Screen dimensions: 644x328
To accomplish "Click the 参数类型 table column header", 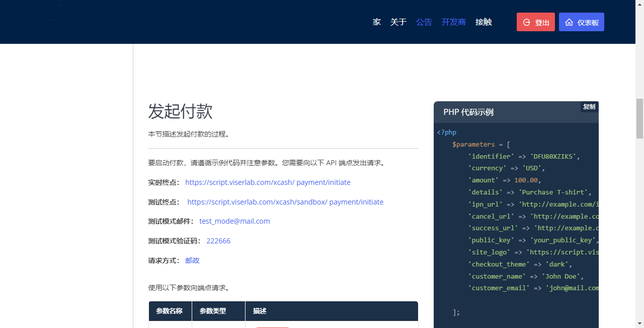I will [212, 311].
